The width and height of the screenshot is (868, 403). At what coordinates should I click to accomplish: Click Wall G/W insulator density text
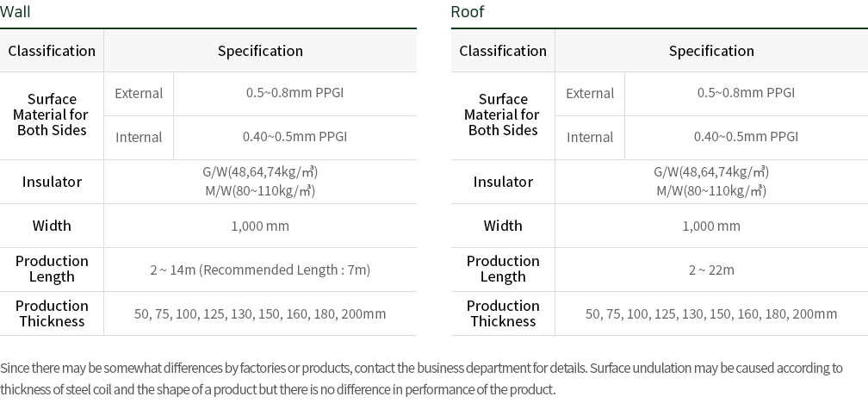(x=260, y=171)
